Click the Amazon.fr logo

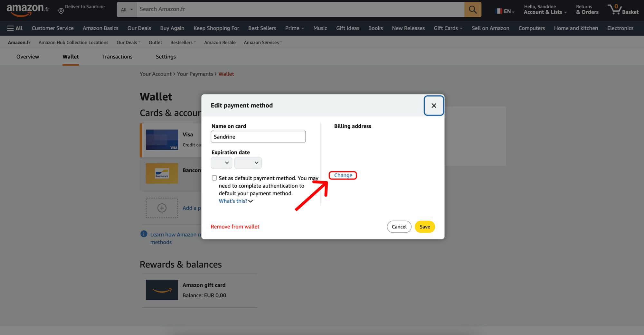28,10
